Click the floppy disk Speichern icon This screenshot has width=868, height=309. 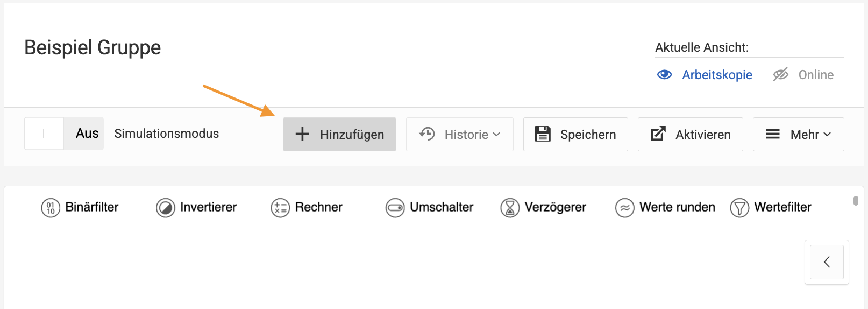coord(543,134)
